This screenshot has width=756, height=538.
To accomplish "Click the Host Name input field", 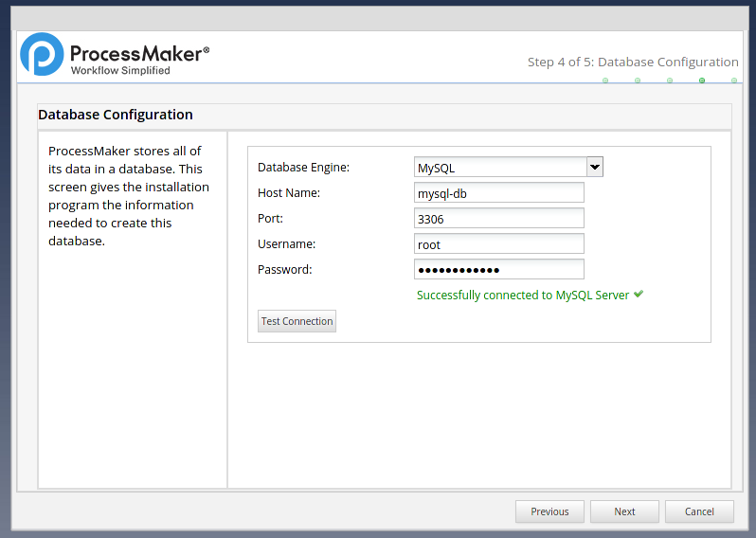I will click(499, 193).
